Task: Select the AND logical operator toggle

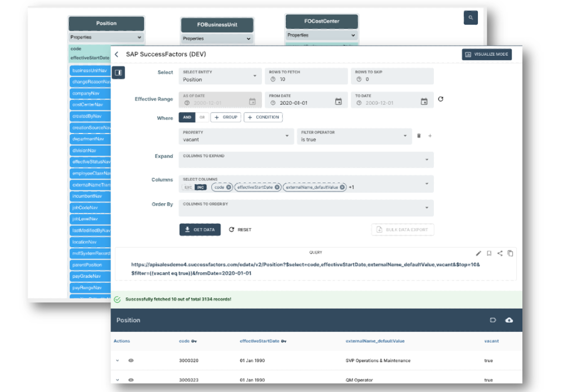Action: point(187,117)
